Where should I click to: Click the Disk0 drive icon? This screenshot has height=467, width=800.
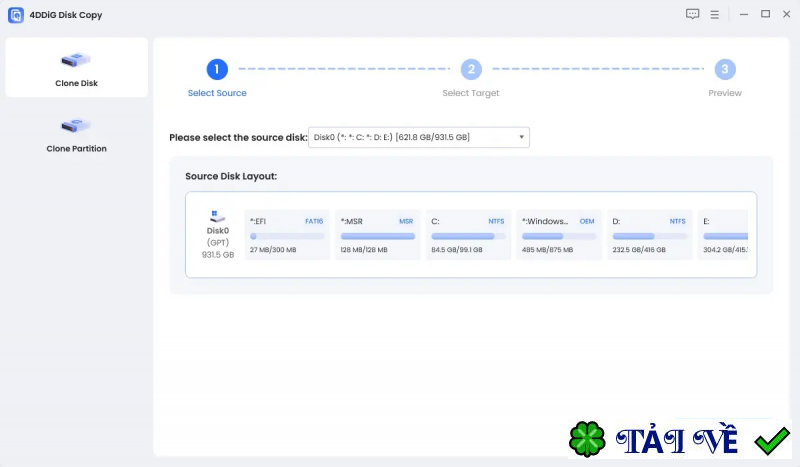click(217, 216)
